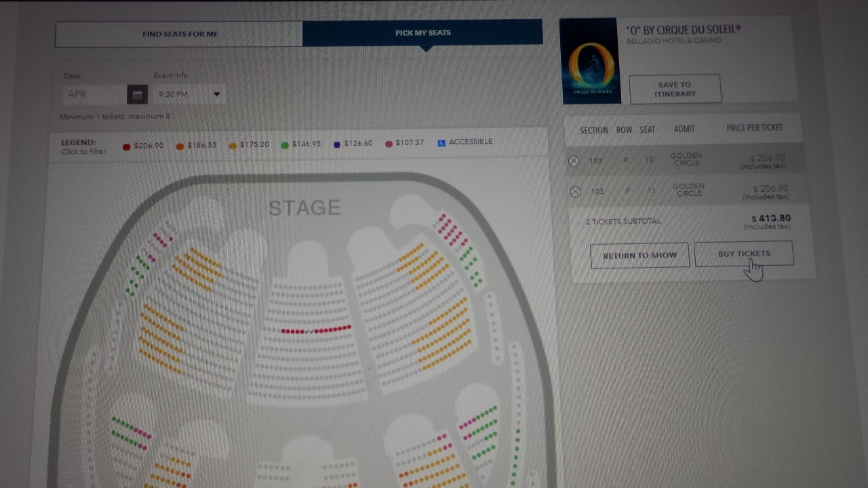Select the Pick My Seats tab
Image resolution: width=868 pixels, height=488 pixels.
pos(422,33)
